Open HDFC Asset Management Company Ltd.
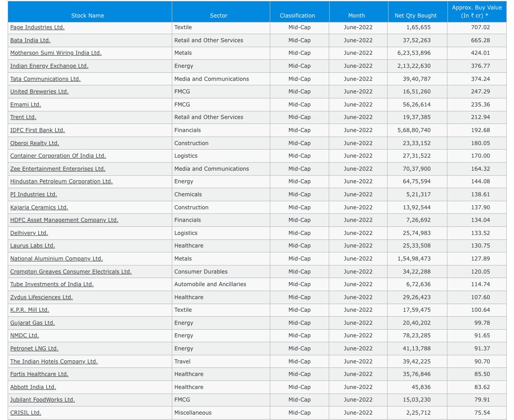 click(64, 220)
